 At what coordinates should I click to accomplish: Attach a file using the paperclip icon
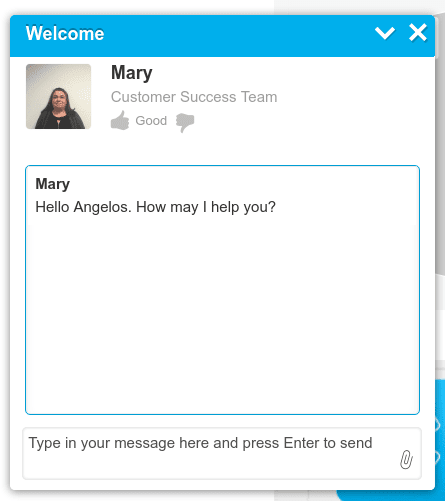click(406, 459)
